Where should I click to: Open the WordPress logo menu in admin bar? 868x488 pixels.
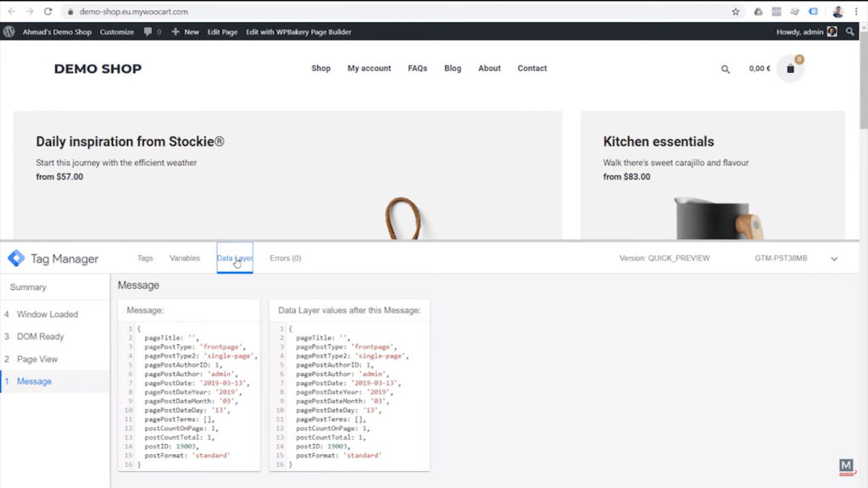pyautogui.click(x=8, y=30)
